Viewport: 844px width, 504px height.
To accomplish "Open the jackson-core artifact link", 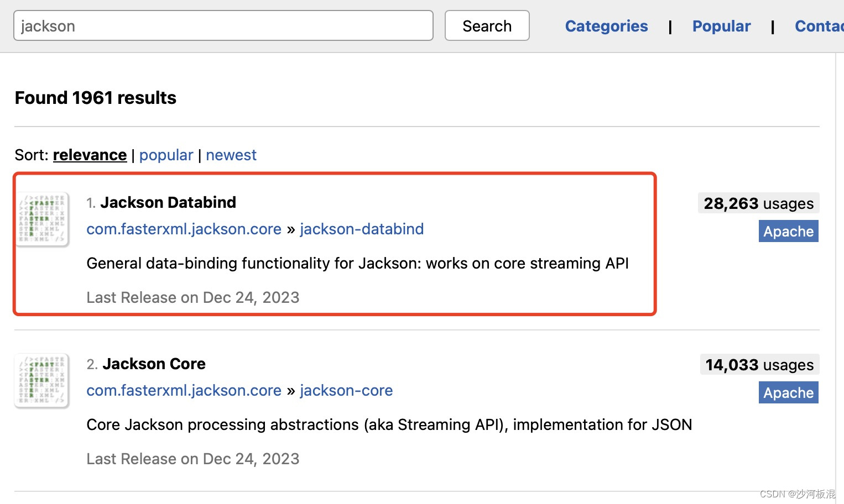I will 346,390.
